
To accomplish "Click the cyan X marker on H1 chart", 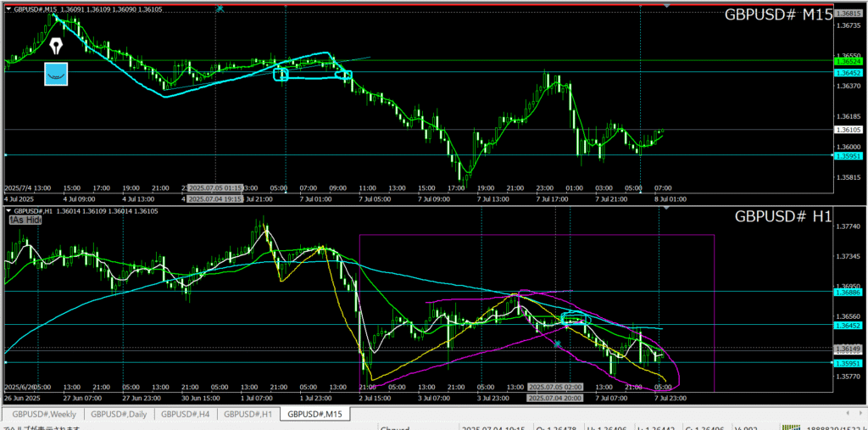I will pyautogui.click(x=557, y=343).
